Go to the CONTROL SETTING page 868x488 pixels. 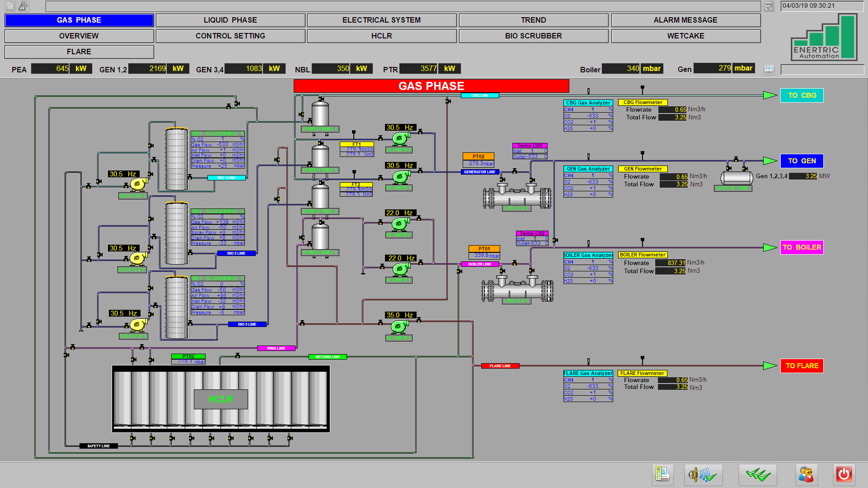[230, 36]
